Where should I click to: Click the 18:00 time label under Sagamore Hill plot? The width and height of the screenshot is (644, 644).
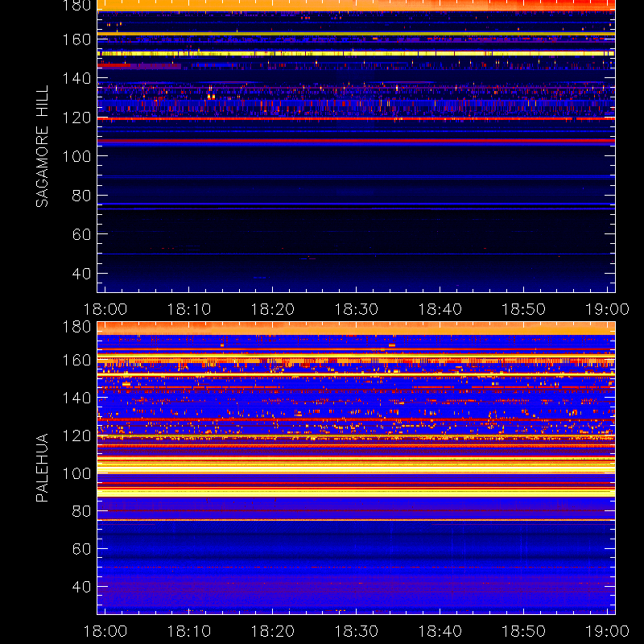click(x=105, y=309)
